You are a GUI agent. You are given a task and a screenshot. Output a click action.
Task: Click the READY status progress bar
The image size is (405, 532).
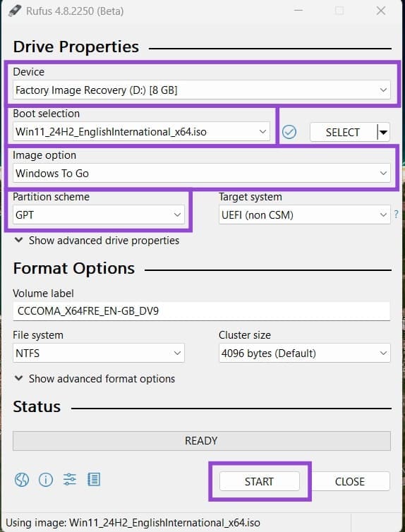(202, 441)
